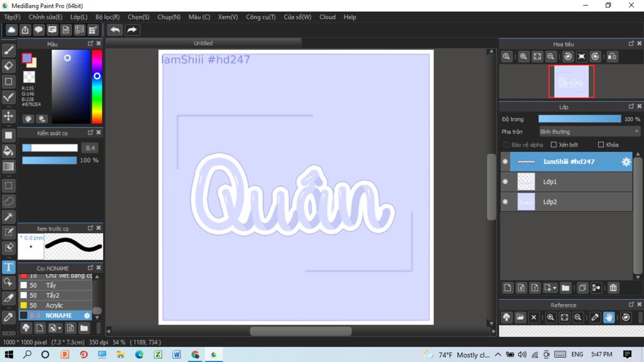
Task: Add a new layer folder
Action: 565,288
